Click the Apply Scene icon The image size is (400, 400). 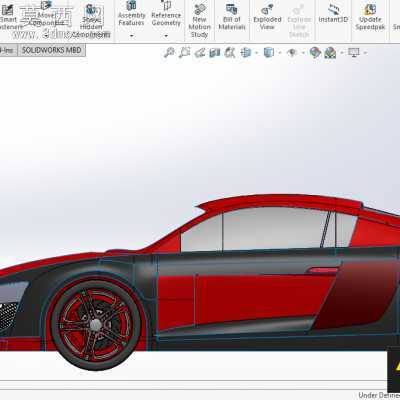coord(330,52)
